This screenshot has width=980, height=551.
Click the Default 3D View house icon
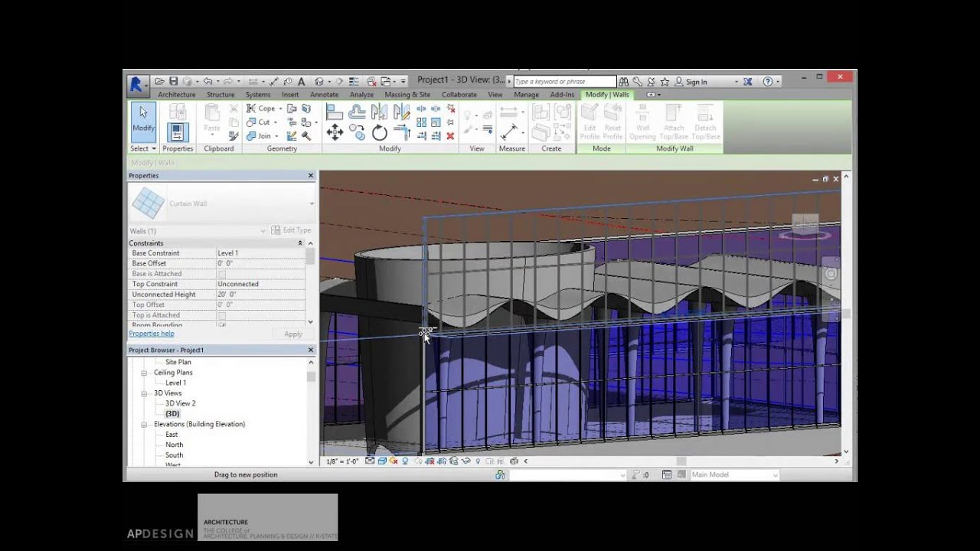[x=319, y=81]
